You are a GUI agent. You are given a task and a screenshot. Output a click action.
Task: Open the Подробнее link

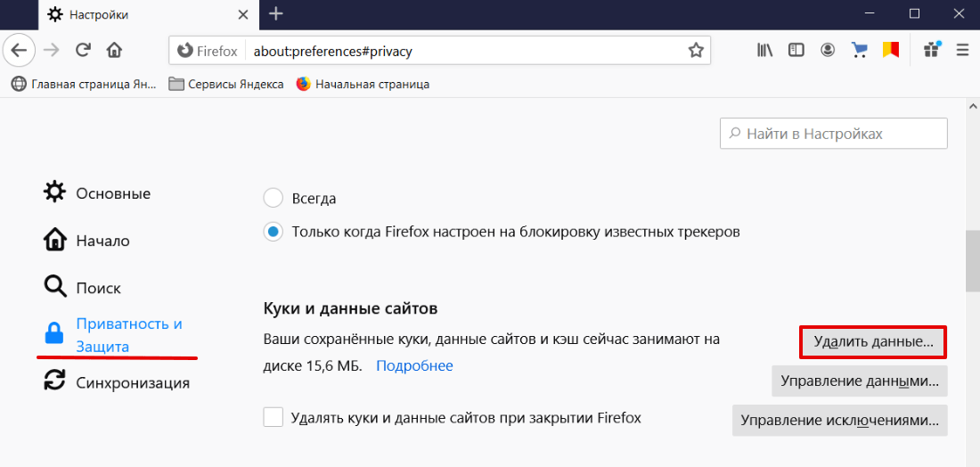(x=414, y=365)
